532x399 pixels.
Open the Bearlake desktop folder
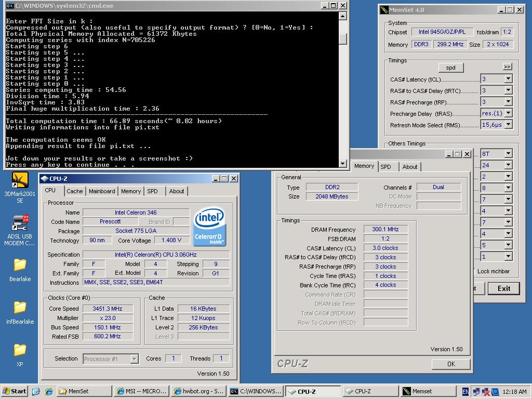click(20, 270)
